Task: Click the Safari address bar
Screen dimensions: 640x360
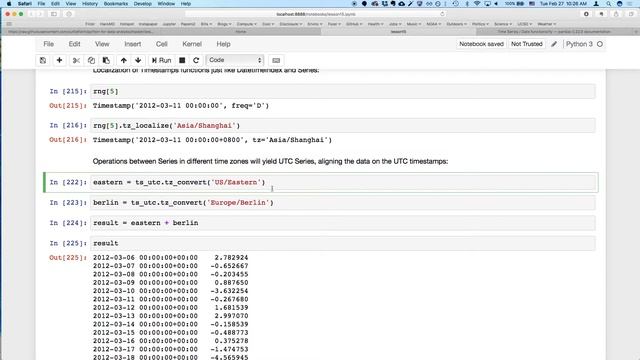Action: pyautogui.click(x=316, y=14)
